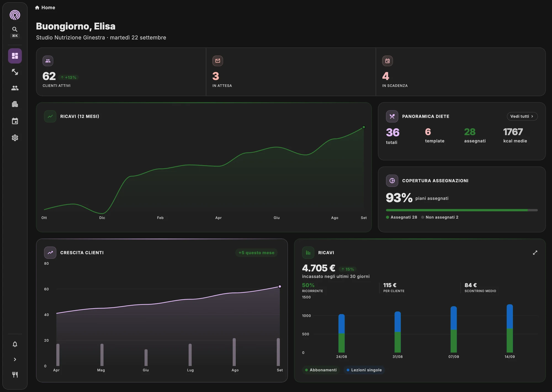Select the dashboard grid icon
Screen dimensions: 552x392
15,56
